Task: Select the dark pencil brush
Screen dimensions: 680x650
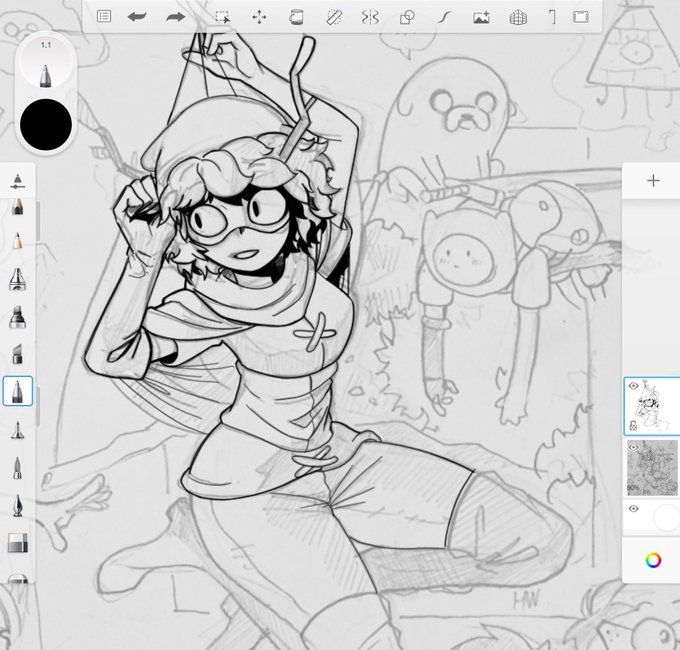Action: point(17,207)
